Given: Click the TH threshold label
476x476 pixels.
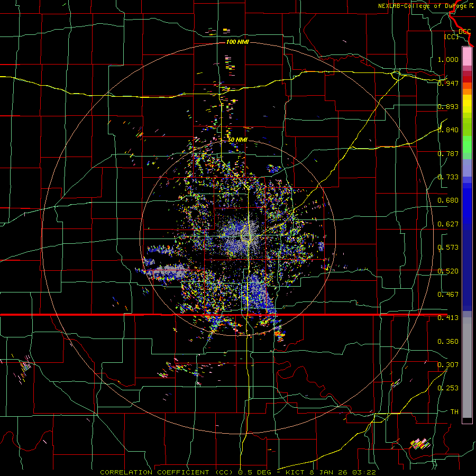Looking at the screenshot, I should pos(454,412).
